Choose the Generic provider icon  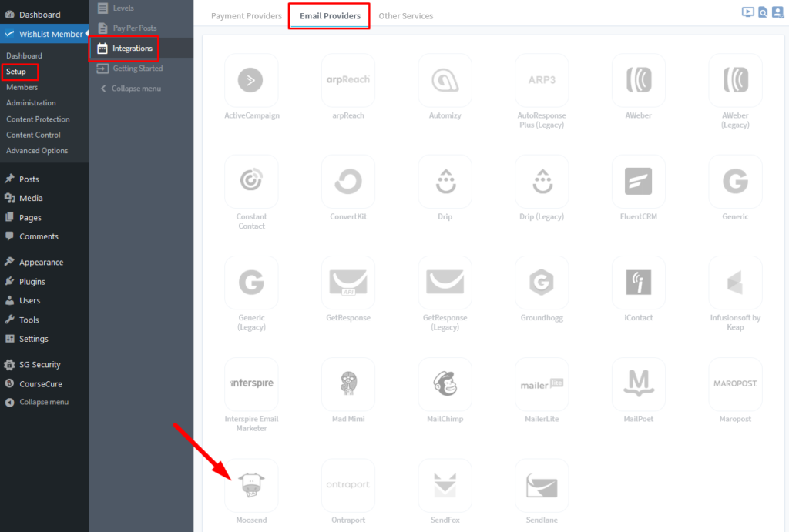tap(735, 181)
